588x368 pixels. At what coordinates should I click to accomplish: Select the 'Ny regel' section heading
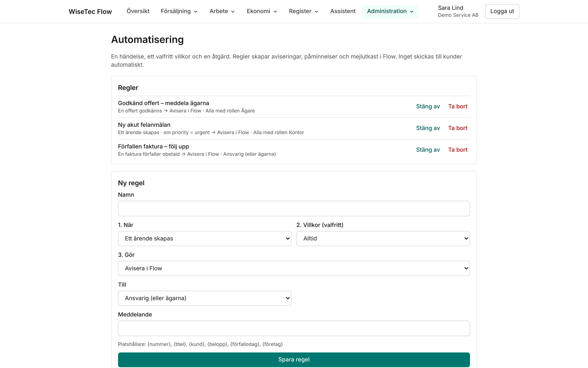pyautogui.click(x=131, y=183)
